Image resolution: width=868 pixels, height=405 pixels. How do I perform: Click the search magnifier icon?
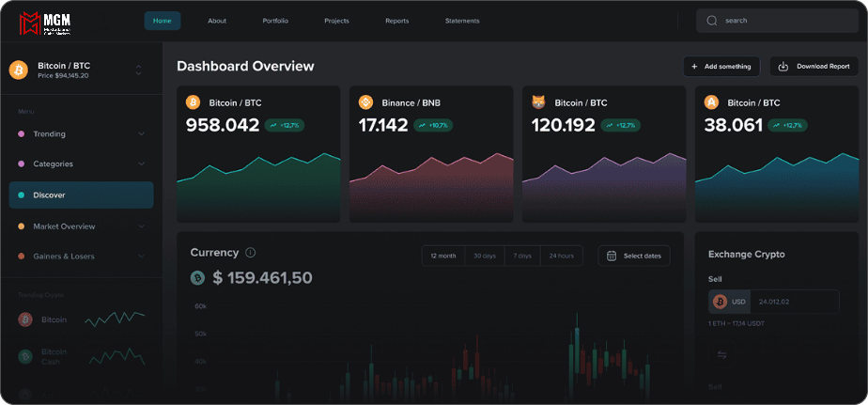coord(712,21)
